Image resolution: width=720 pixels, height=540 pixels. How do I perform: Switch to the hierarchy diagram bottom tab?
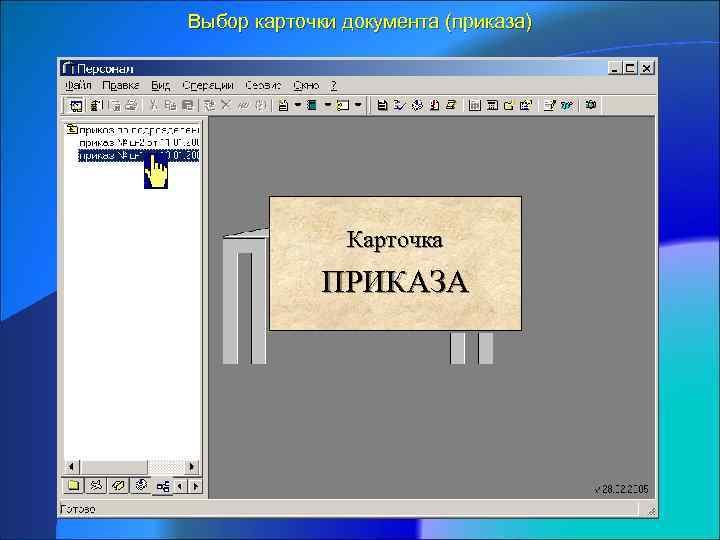tap(163, 486)
